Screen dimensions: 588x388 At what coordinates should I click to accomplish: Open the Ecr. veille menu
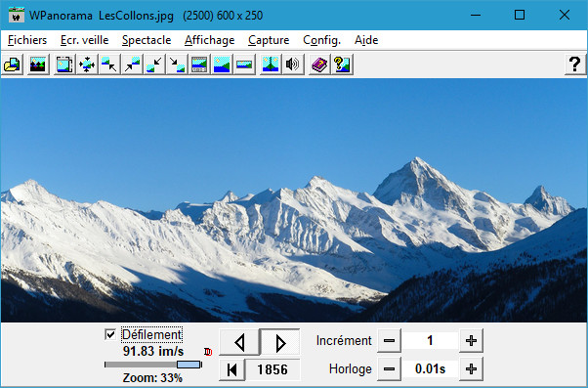coord(84,40)
